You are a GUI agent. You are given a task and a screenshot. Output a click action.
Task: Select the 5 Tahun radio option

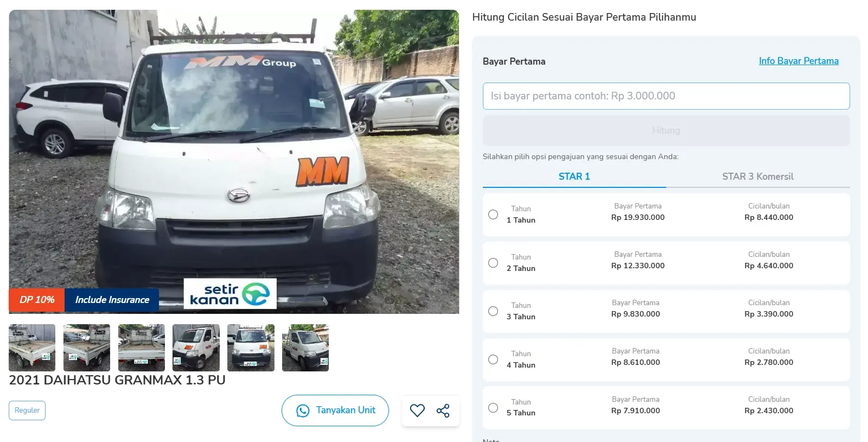click(493, 408)
